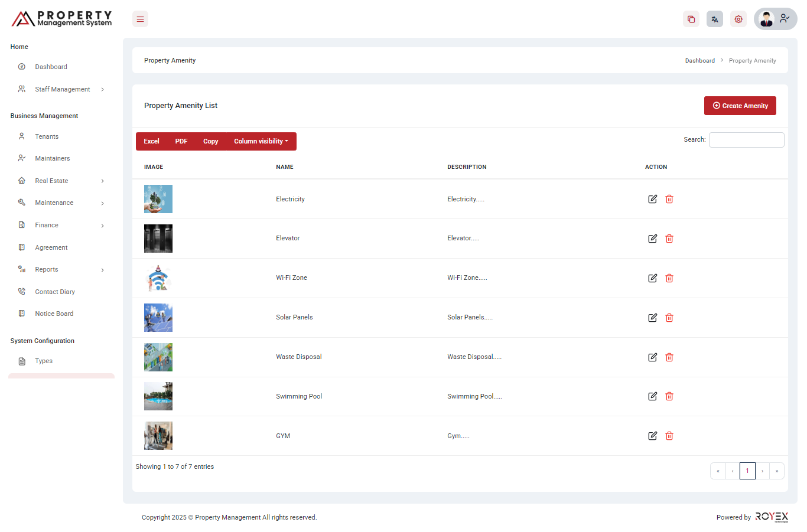Open the Waste Disposal image thumbnail
The image size is (807, 532).
coord(158,357)
